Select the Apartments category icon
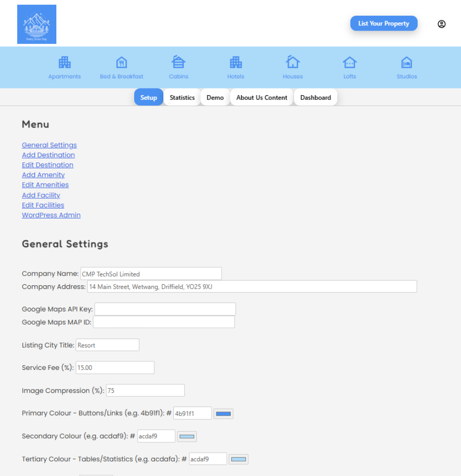The width and height of the screenshot is (461, 476). point(64,63)
